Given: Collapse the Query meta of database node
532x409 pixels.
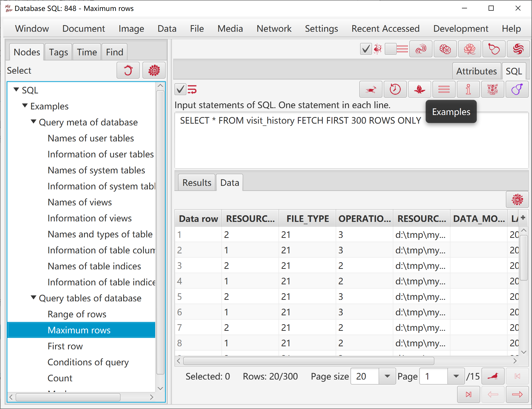Looking at the screenshot, I should coord(34,122).
